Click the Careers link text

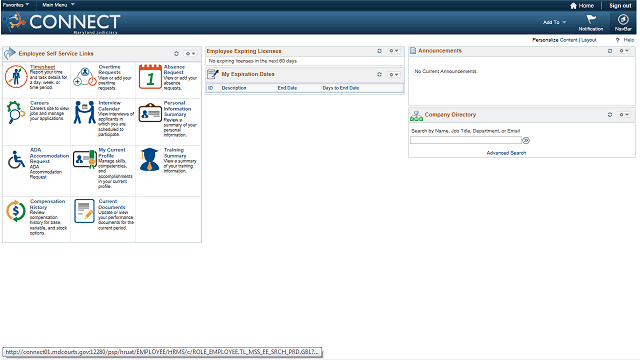pos(39,103)
